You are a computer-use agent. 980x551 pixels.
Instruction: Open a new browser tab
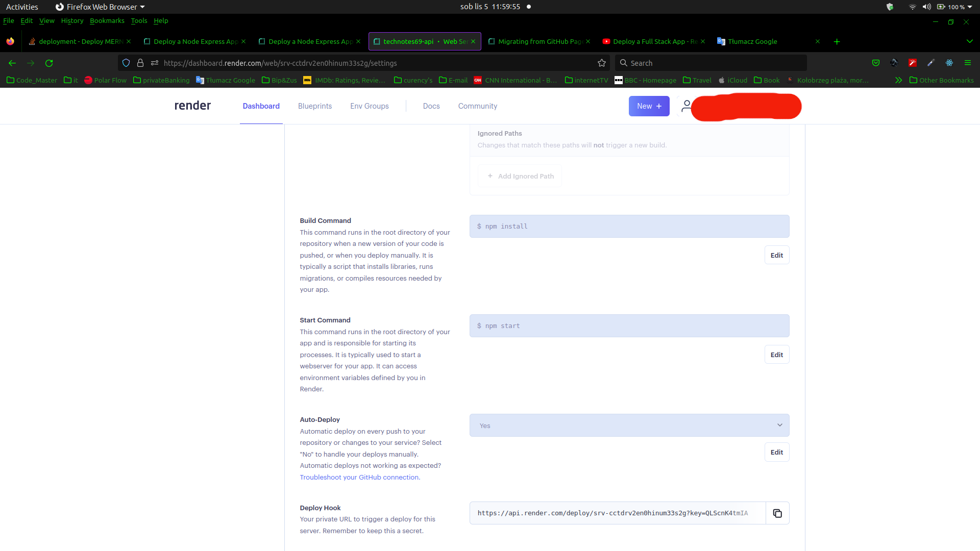(837, 42)
